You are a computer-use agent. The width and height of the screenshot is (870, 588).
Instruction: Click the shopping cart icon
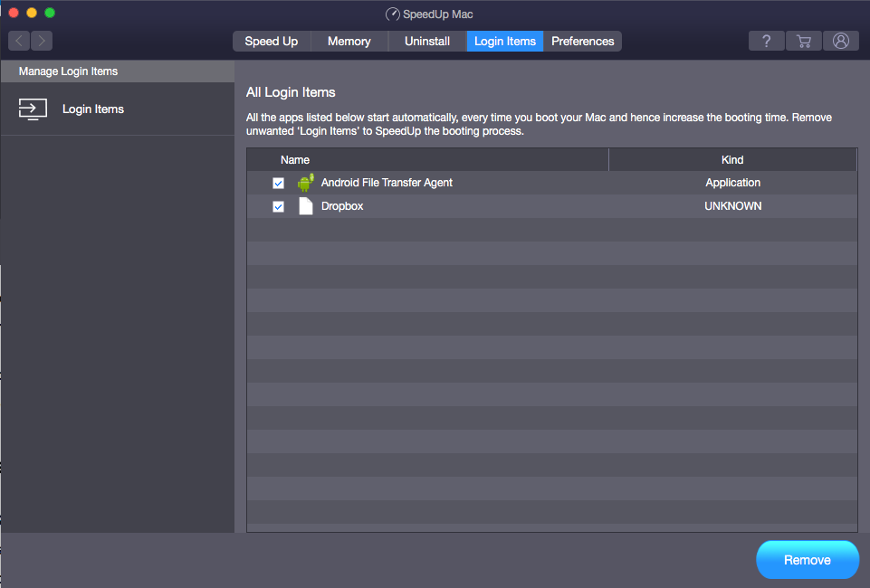tap(803, 41)
